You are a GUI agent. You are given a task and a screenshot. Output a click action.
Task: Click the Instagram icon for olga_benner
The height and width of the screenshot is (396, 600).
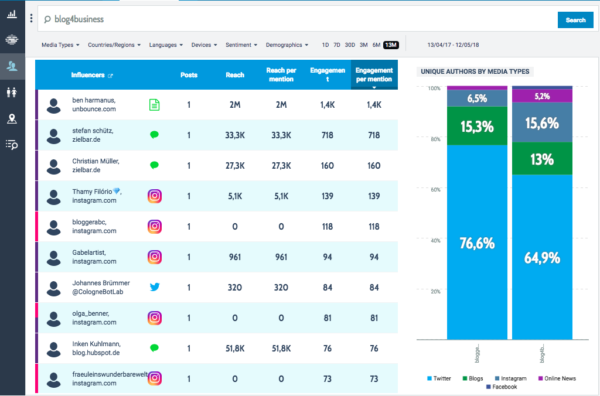pos(155,318)
